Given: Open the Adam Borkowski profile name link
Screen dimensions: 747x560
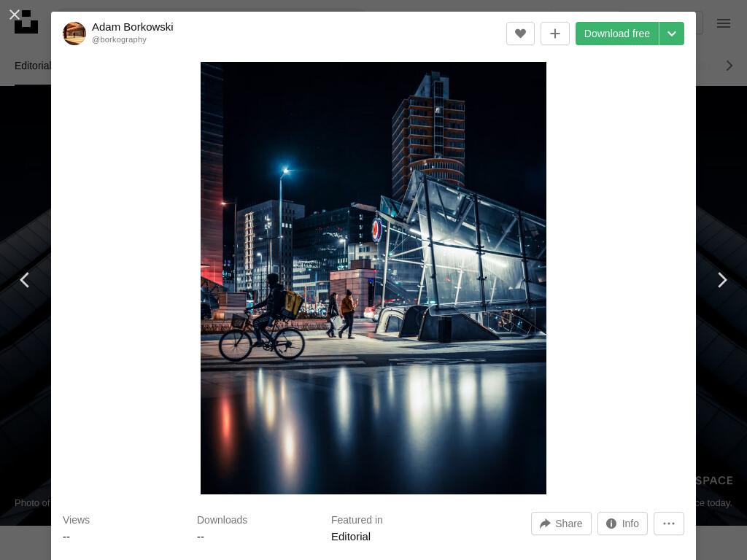Looking at the screenshot, I should [133, 27].
